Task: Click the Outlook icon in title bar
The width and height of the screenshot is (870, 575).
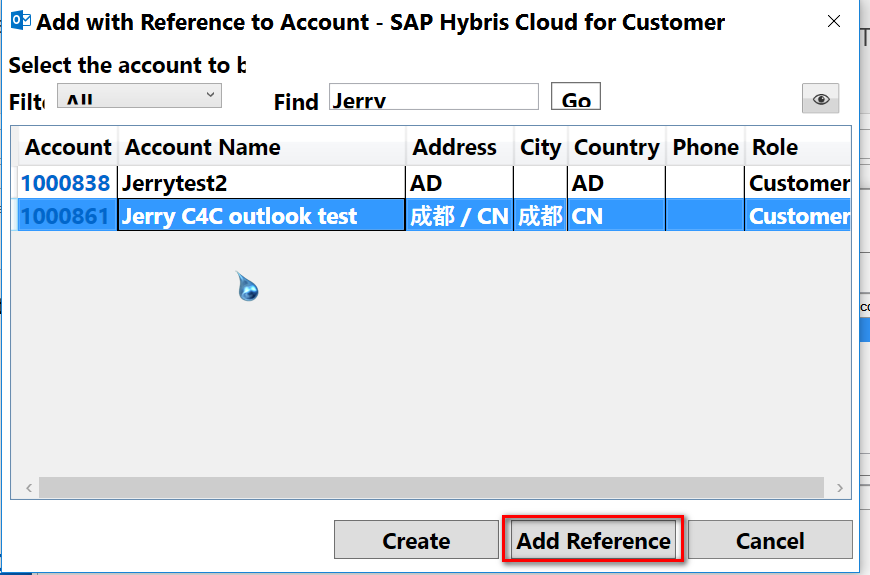Action: tap(20, 20)
